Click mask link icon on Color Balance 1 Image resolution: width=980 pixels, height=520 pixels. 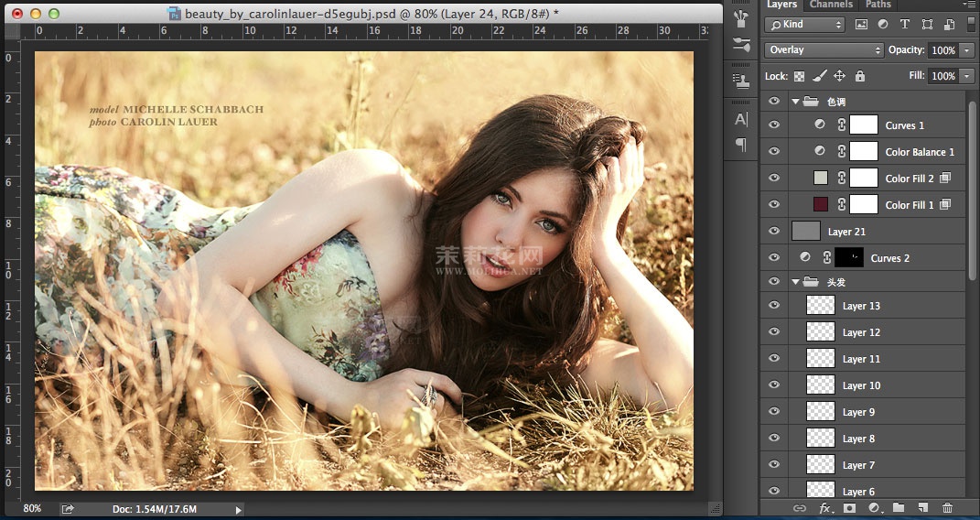point(841,151)
